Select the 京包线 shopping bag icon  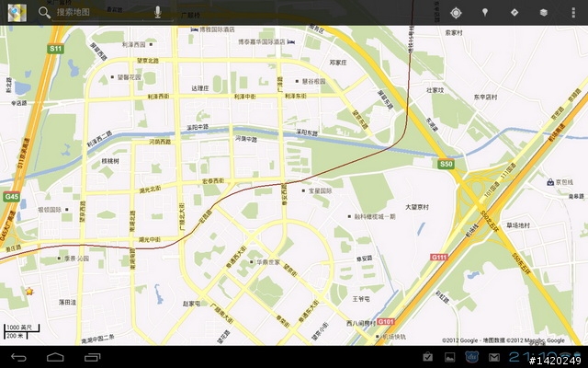550,182
